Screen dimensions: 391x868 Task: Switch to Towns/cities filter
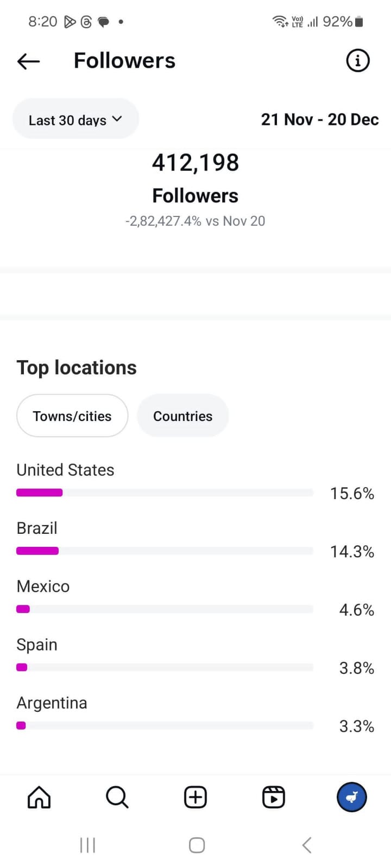click(72, 416)
